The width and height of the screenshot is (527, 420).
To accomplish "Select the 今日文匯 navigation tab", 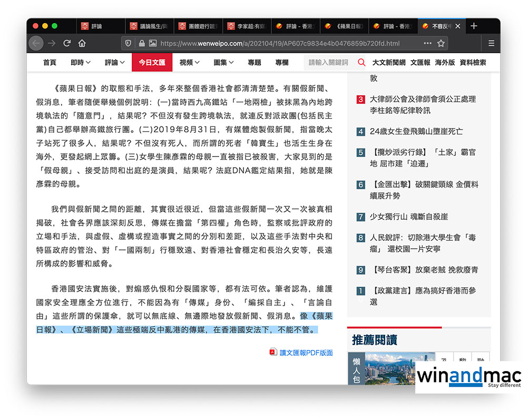I will point(152,62).
